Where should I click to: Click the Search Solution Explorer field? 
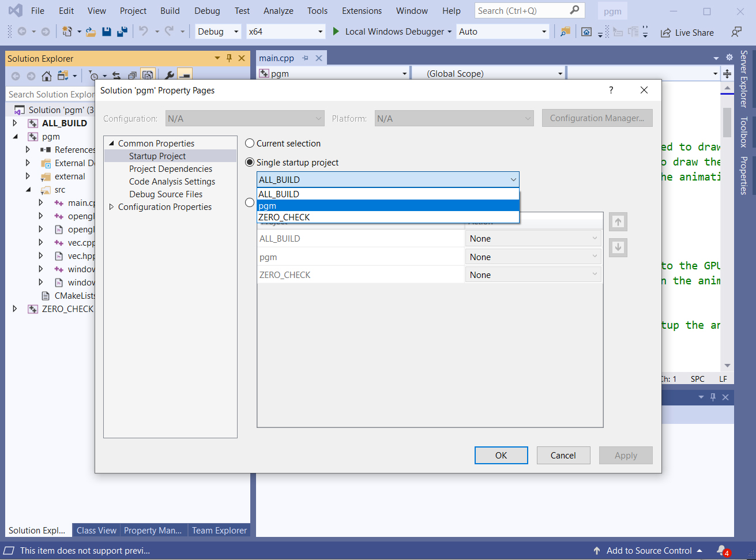pos(51,95)
